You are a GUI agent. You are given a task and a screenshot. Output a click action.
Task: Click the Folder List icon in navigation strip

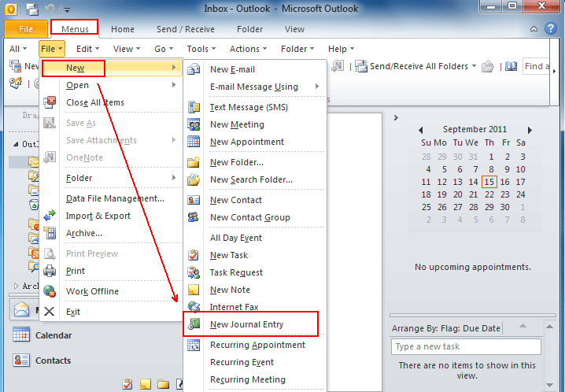pos(163,384)
